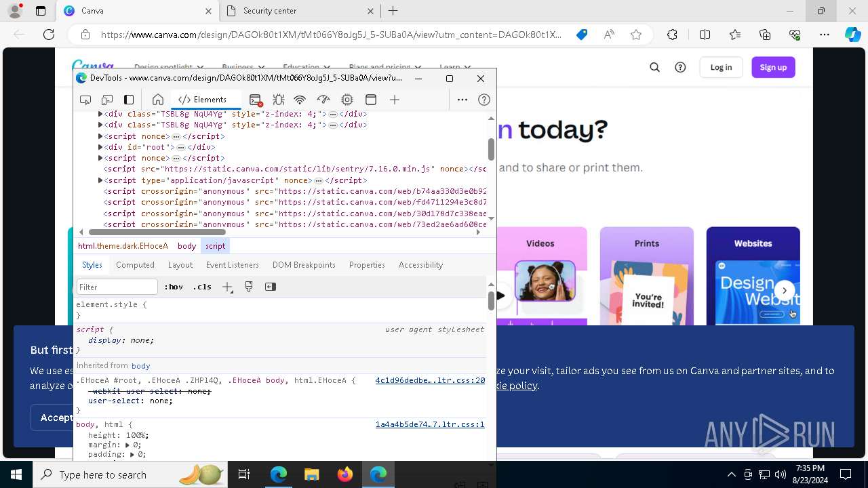Select the Elements tool tab
868x488 pixels.
click(206, 100)
